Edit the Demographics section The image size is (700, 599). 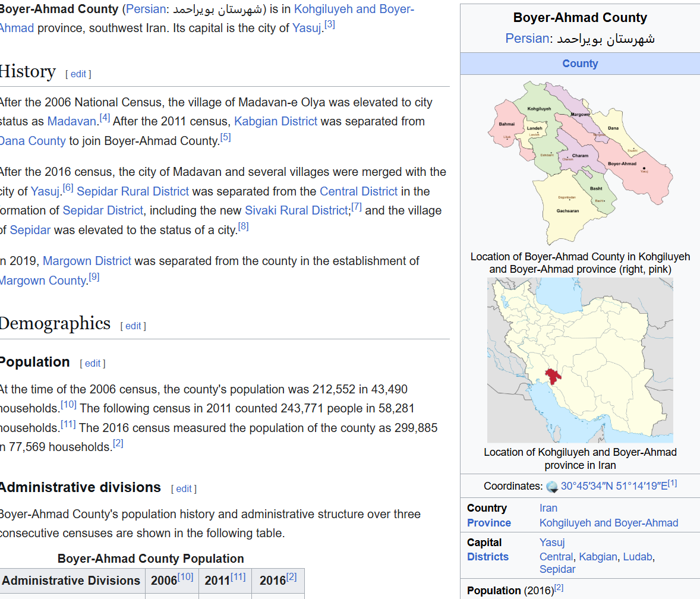click(x=133, y=326)
